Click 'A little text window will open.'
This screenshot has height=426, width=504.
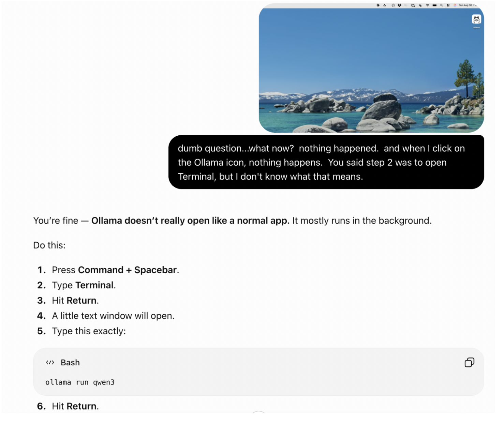[x=113, y=316]
